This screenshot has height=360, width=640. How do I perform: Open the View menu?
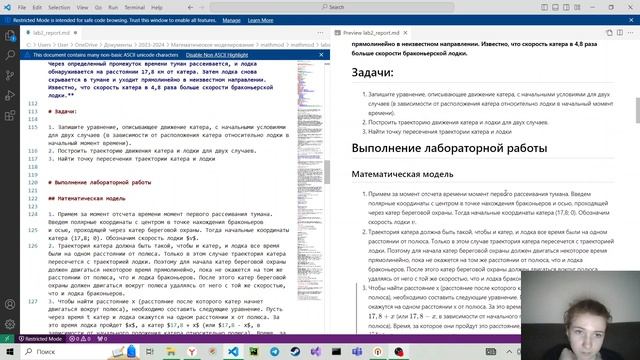[x=82, y=7]
